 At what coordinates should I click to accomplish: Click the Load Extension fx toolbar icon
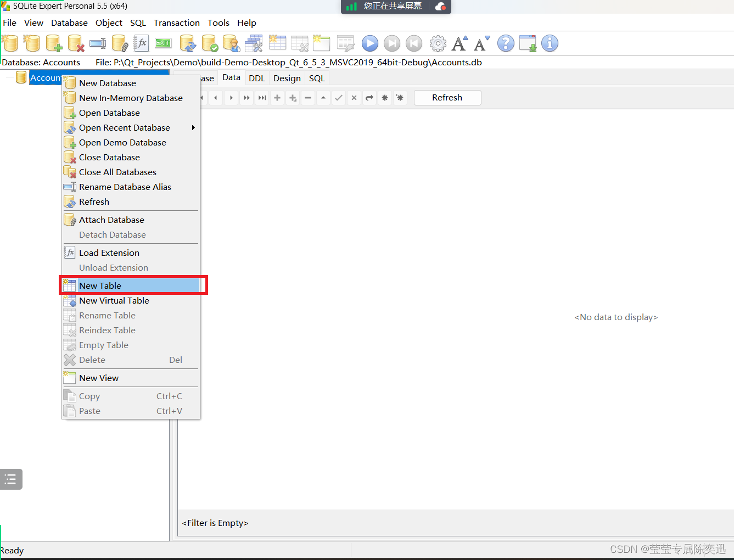tap(142, 43)
